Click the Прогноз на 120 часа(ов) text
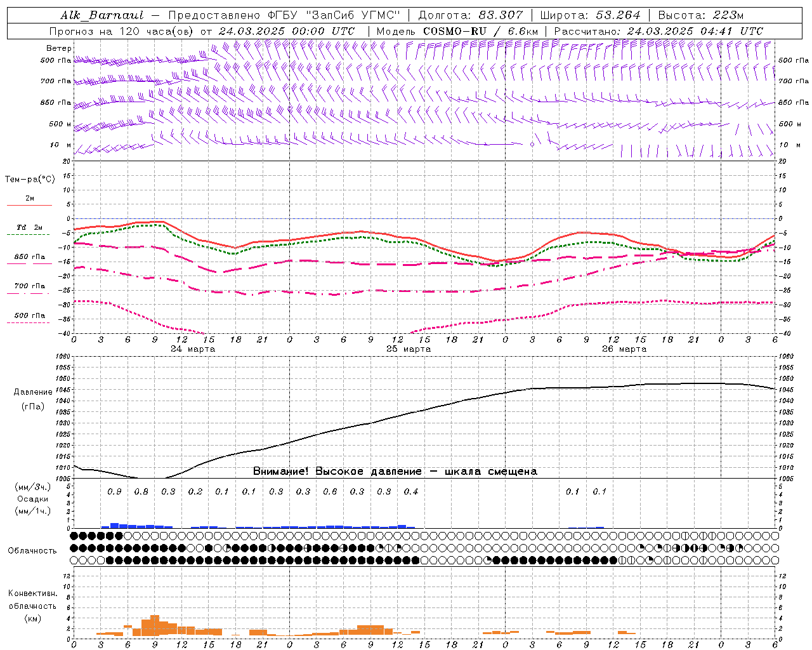The image size is (812, 650). click(x=122, y=31)
